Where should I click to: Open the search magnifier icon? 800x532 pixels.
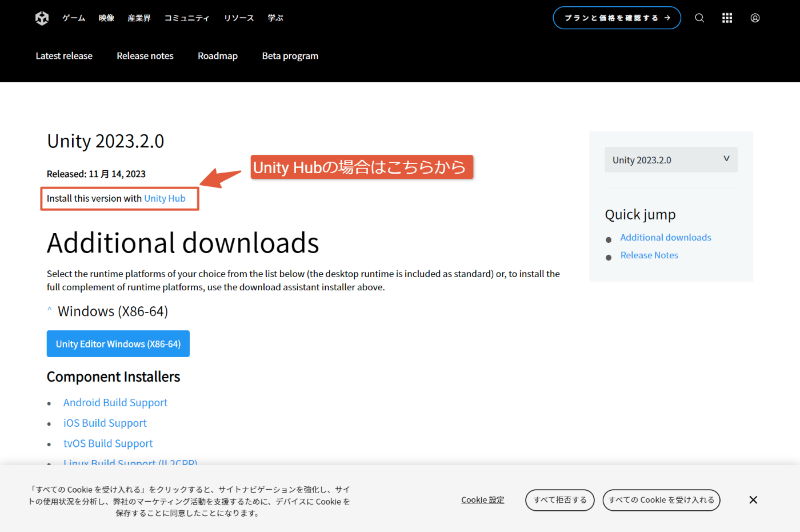pyautogui.click(x=699, y=18)
